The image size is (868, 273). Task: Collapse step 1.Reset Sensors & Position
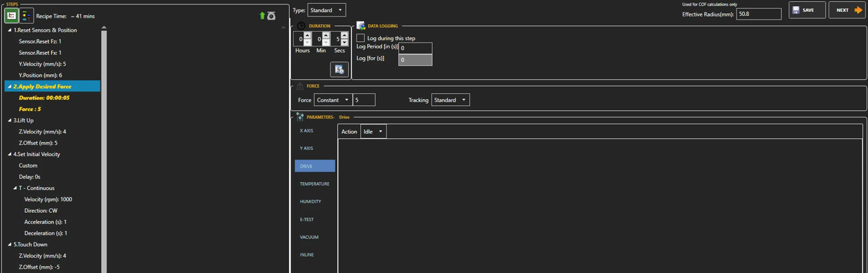click(10, 30)
